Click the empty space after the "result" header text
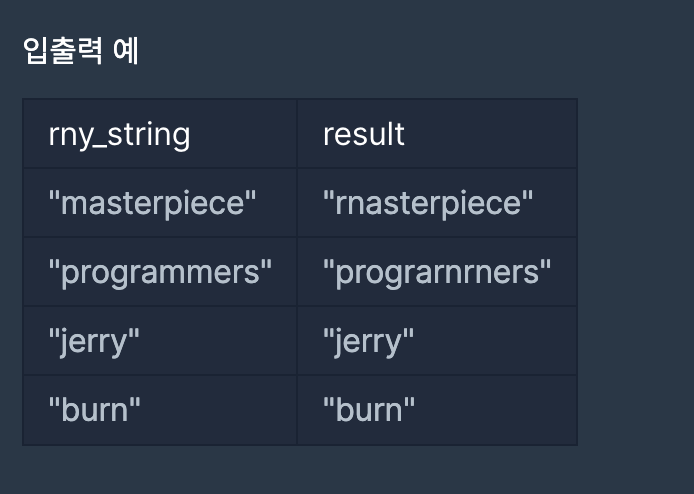Image resolution: width=694 pixels, height=494 pixels. tap(490, 134)
